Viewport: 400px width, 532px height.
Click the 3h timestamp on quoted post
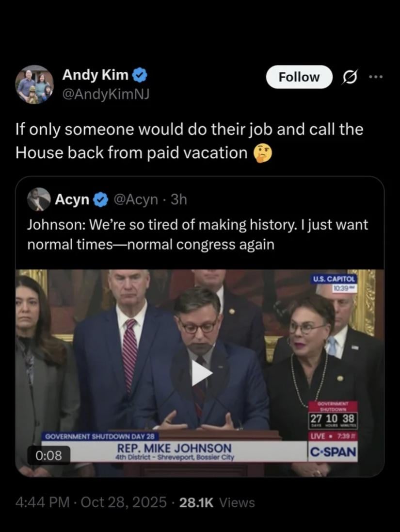pos(178,199)
